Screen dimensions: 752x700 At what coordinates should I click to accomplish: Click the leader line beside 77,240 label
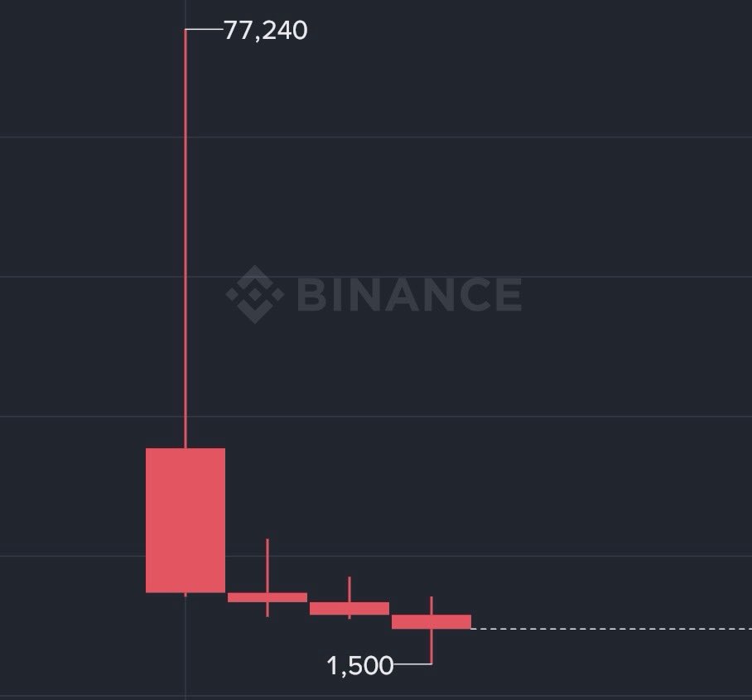point(204,30)
